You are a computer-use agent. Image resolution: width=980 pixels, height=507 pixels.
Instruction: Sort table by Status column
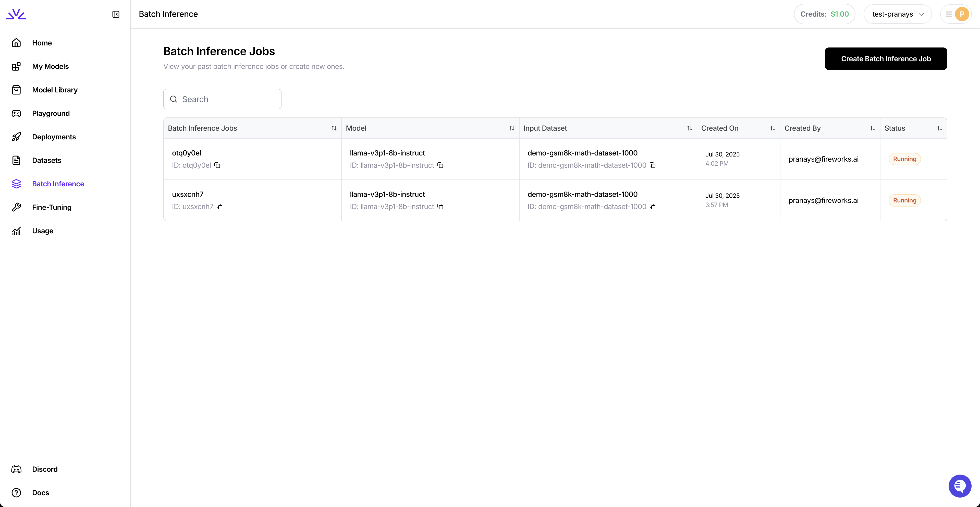(x=939, y=128)
